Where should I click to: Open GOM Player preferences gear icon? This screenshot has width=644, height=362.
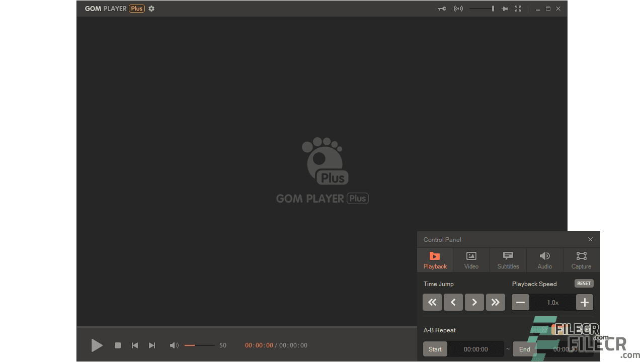click(151, 9)
